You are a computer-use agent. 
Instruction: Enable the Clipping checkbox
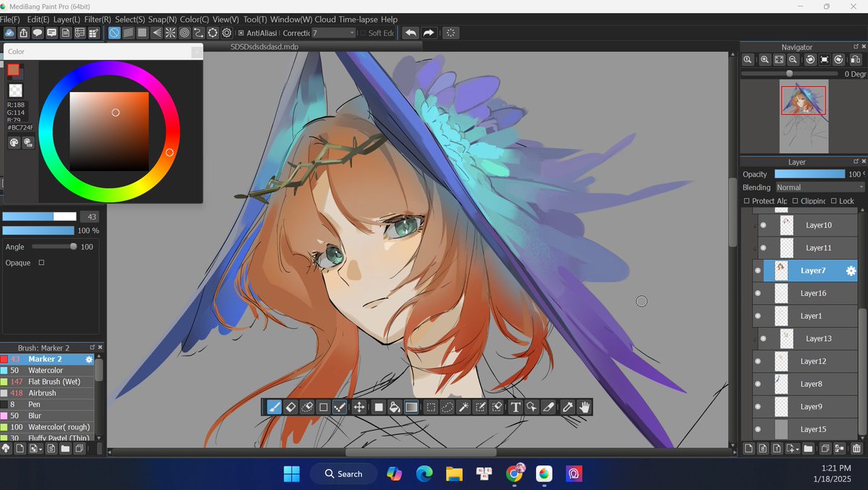tap(795, 200)
